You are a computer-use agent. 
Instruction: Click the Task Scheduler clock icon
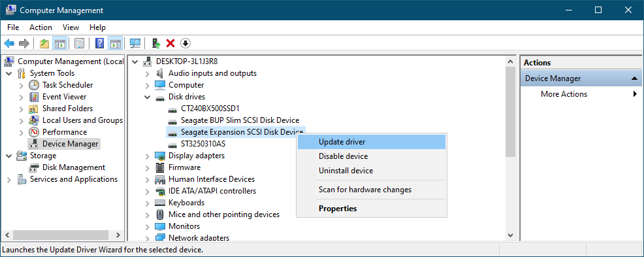34,85
